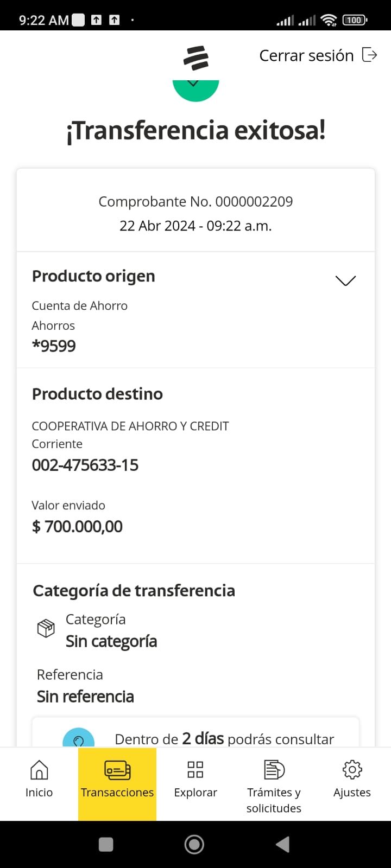This screenshot has width=391, height=868.
Task: Tap the Trámites y solicitudes document icon
Action: (x=274, y=769)
